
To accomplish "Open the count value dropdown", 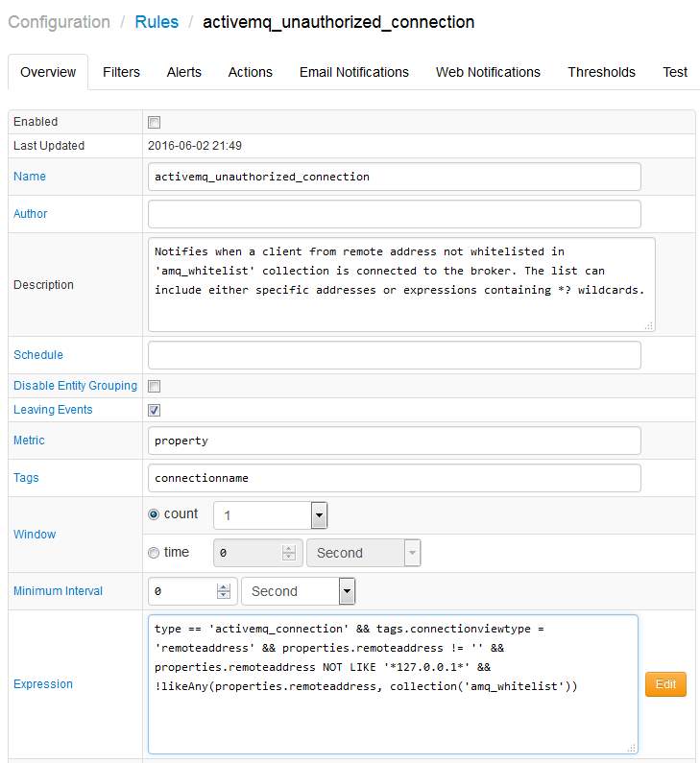I will tap(270, 515).
